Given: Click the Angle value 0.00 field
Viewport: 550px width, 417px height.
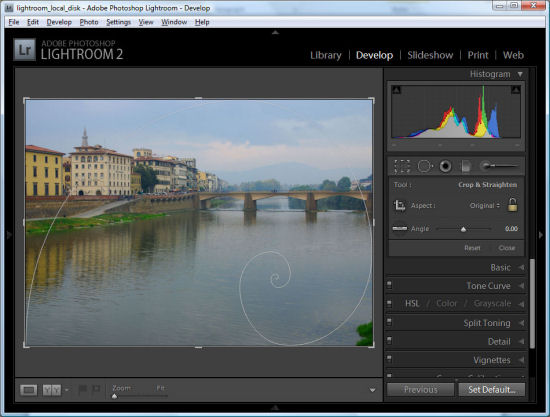Looking at the screenshot, I should [x=511, y=229].
